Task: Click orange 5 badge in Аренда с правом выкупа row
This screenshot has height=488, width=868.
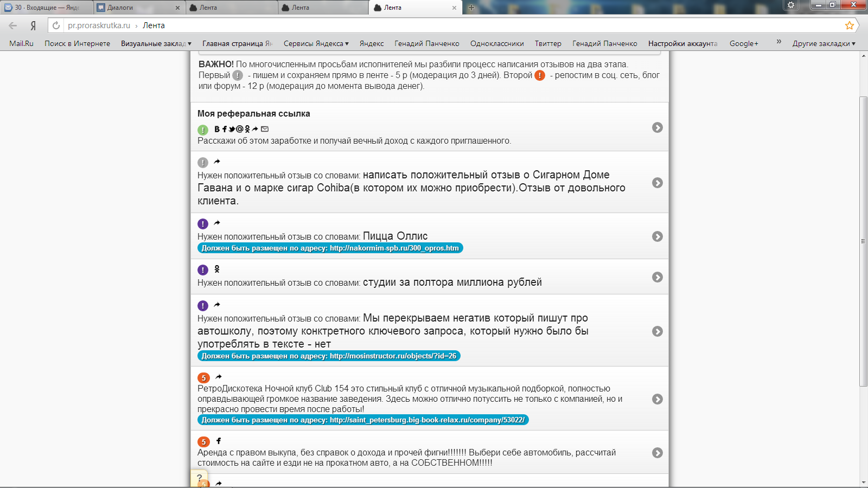Action: pos(203,442)
